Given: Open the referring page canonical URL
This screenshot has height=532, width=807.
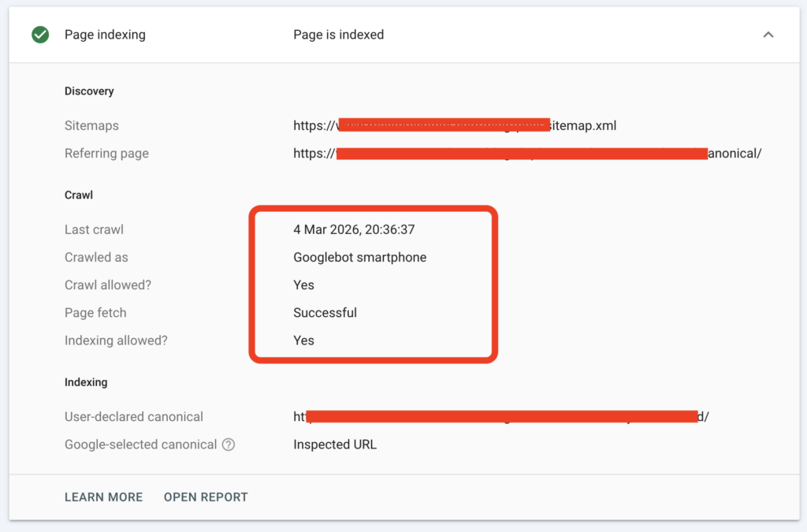Looking at the screenshot, I should tap(526, 153).
